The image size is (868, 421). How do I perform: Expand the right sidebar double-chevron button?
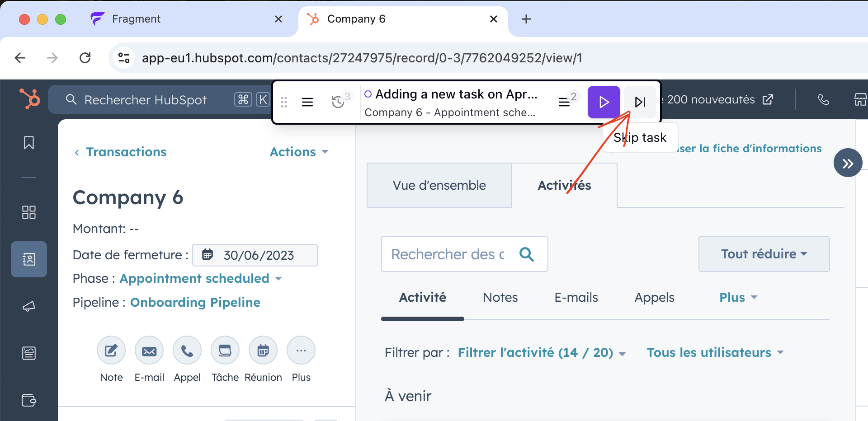[848, 163]
